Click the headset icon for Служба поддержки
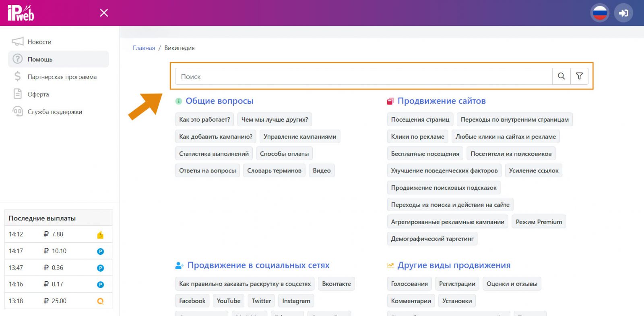Image resolution: width=644 pixels, height=316 pixels. [17, 112]
